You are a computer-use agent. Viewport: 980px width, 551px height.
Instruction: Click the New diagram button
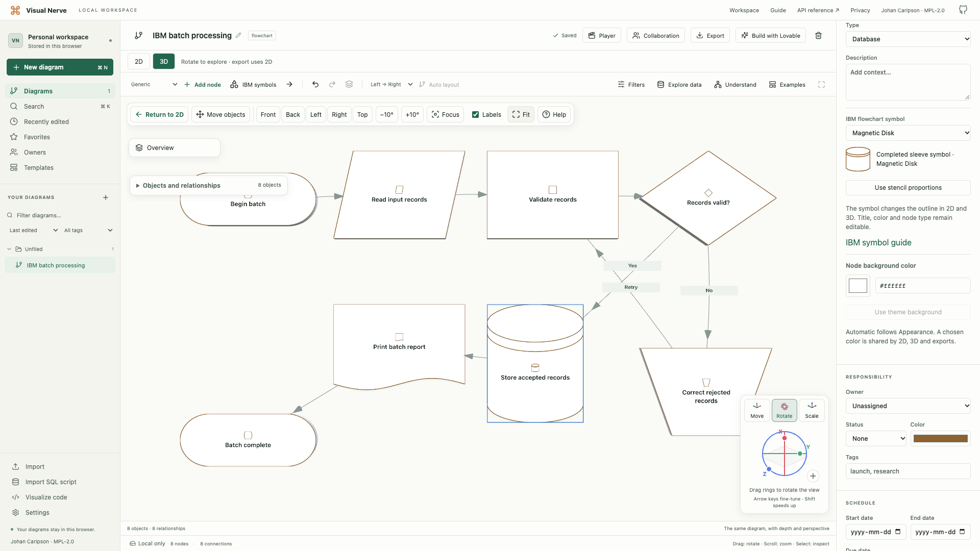(x=60, y=67)
